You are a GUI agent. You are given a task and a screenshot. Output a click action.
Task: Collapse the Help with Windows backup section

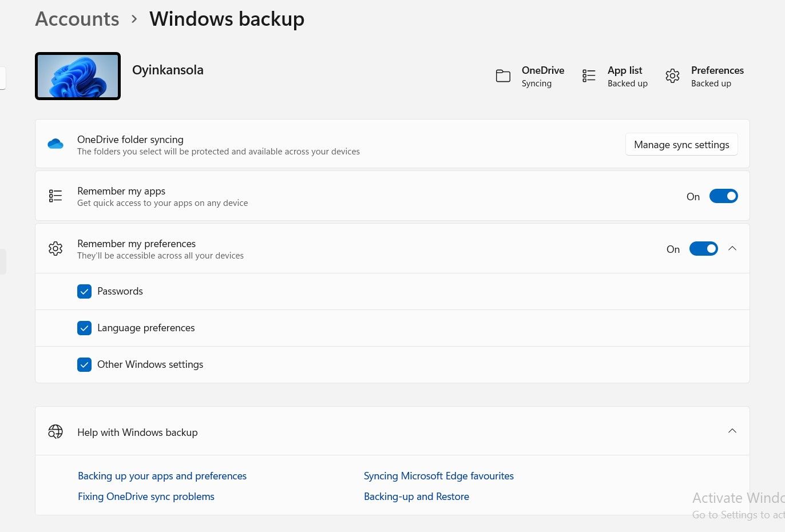(732, 431)
